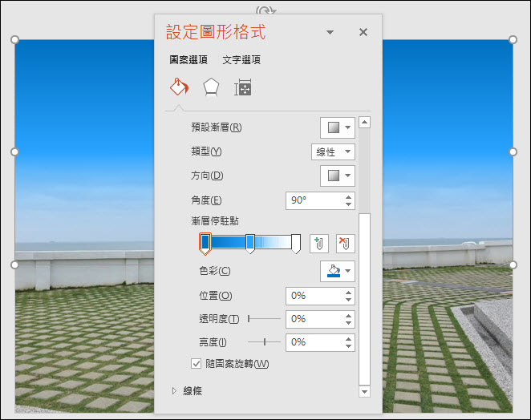Increase the 角度 angle value
Viewport: 531px width, 420px height.
[348, 196]
